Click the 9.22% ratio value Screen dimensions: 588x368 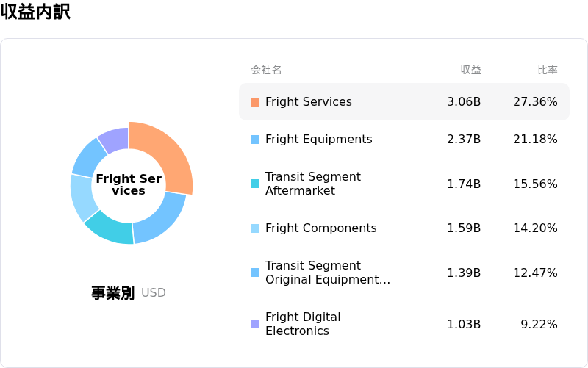[x=539, y=324]
